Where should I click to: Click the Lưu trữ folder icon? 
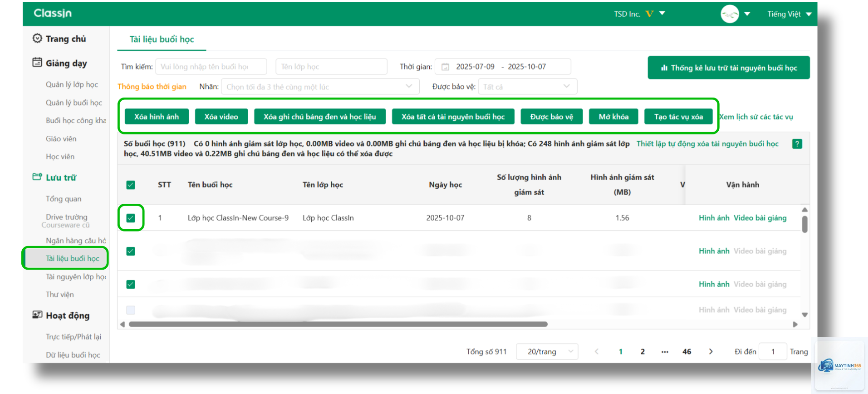(37, 177)
